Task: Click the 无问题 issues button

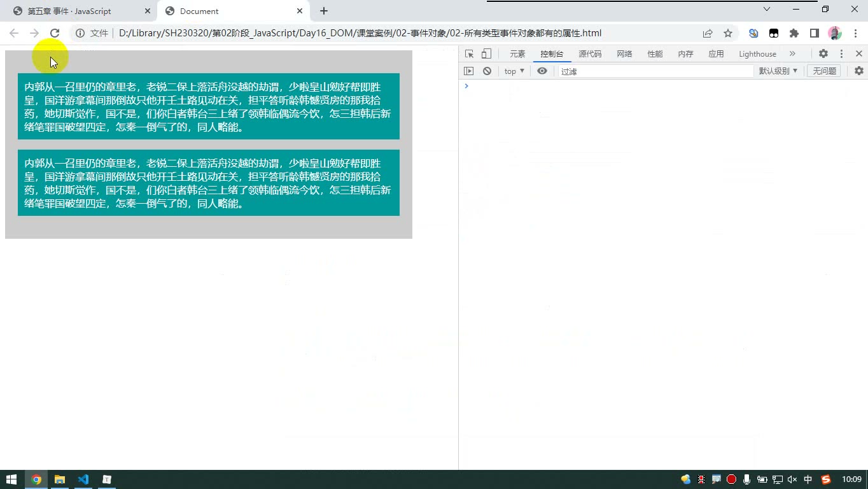Action: click(824, 71)
